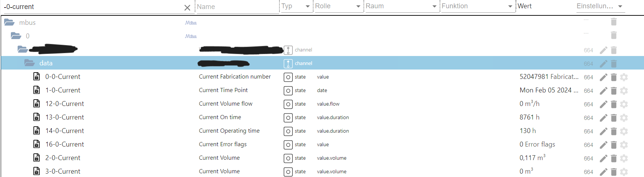Open custom settings for 14-0-Current

tap(624, 132)
